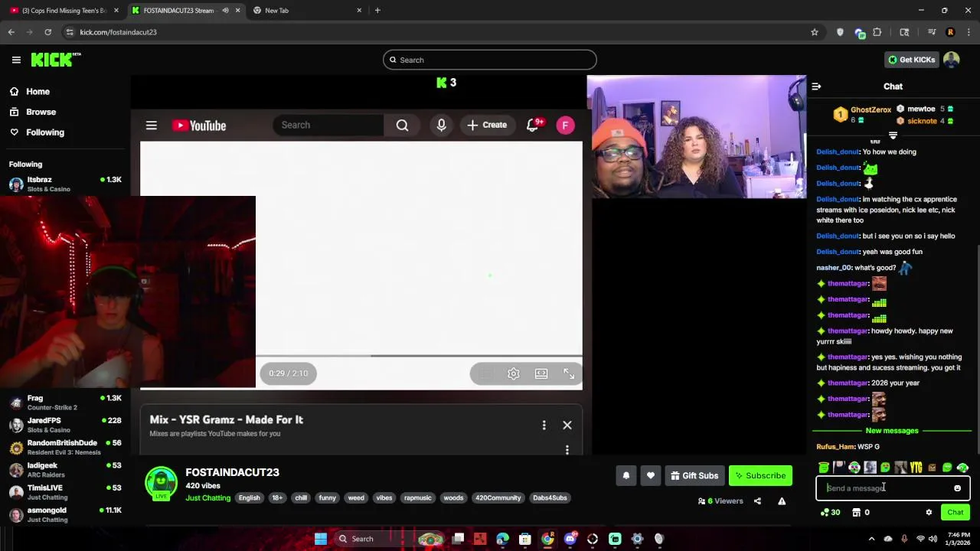This screenshot has height=551, width=980.
Task: Click the YouTube search magnifier button
Action: tap(402, 126)
